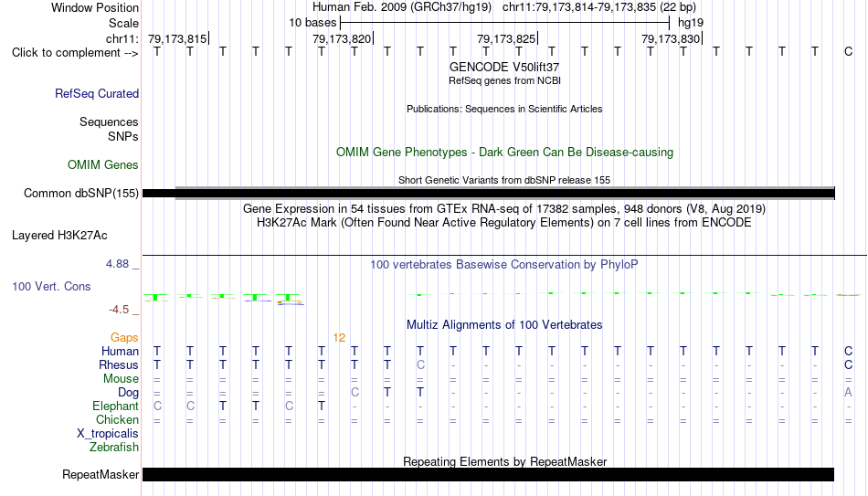Click the position label 79,173,820
This screenshot has width=868, height=496.
(x=342, y=38)
